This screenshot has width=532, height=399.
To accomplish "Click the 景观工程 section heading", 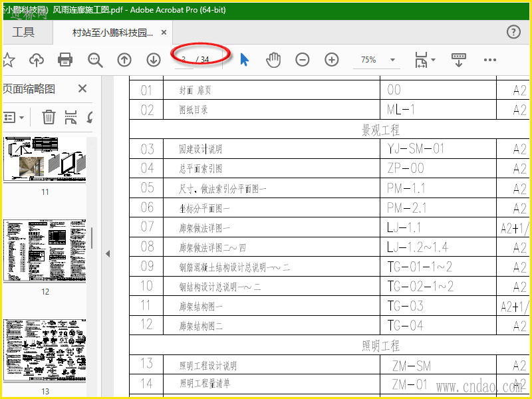I will pyautogui.click(x=380, y=130).
